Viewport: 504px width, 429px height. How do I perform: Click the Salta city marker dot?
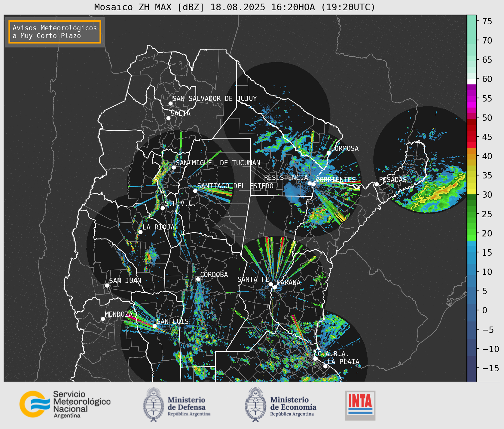[168, 118]
